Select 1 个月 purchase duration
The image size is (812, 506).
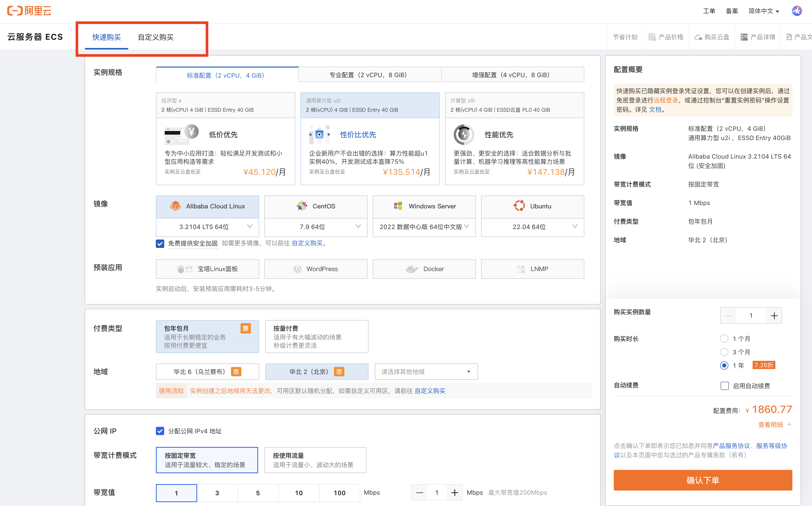point(724,339)
